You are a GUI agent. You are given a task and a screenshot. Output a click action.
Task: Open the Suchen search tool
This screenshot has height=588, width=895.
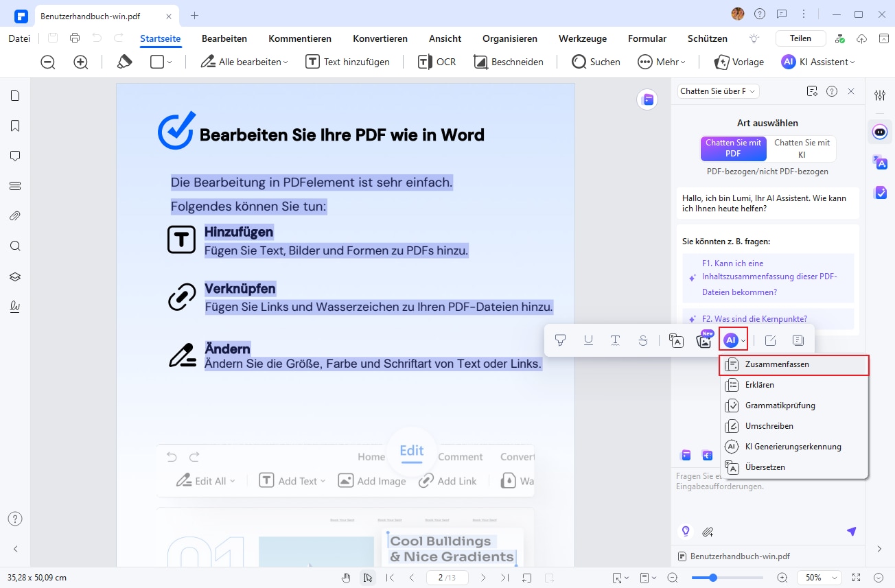(596, 62)
